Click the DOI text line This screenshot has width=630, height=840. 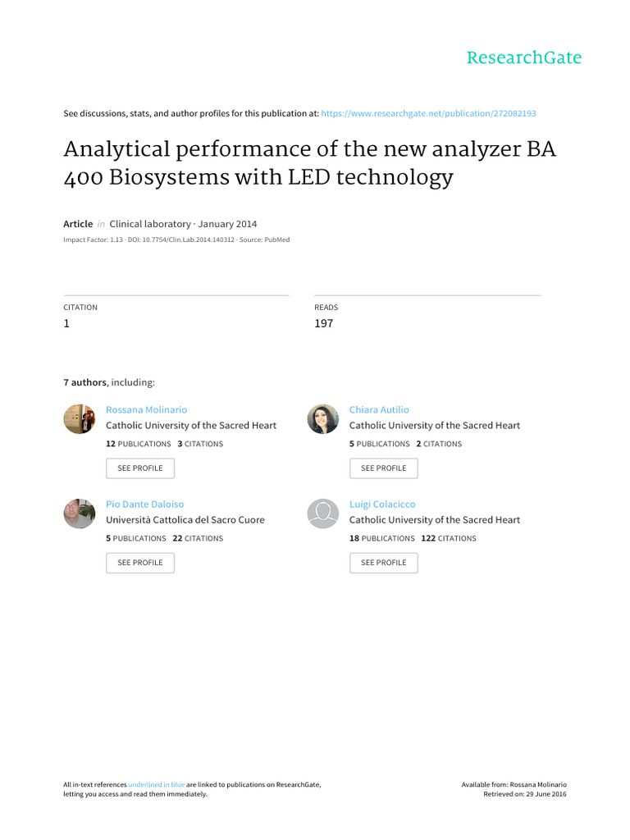tap(176, 240)
